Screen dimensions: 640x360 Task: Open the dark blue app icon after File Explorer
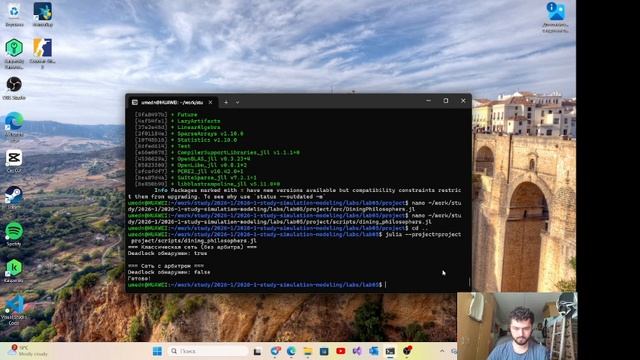coord(324,351)
